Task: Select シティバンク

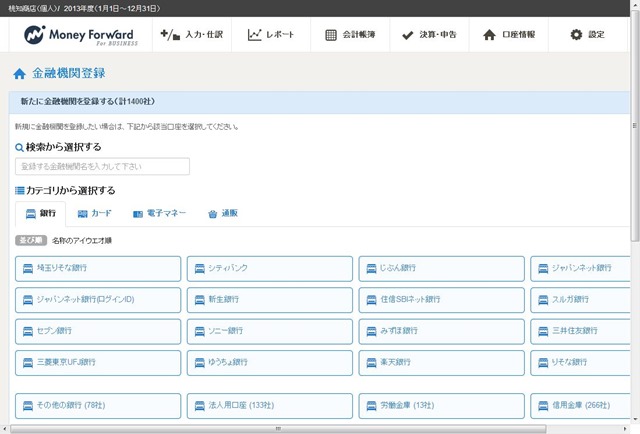Action: coord(270,269)
